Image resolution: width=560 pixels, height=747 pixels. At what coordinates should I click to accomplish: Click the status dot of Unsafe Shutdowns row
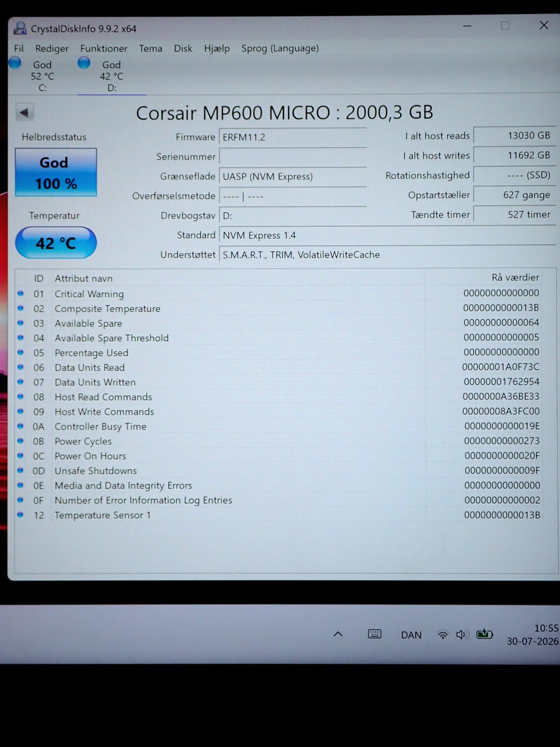20,470
